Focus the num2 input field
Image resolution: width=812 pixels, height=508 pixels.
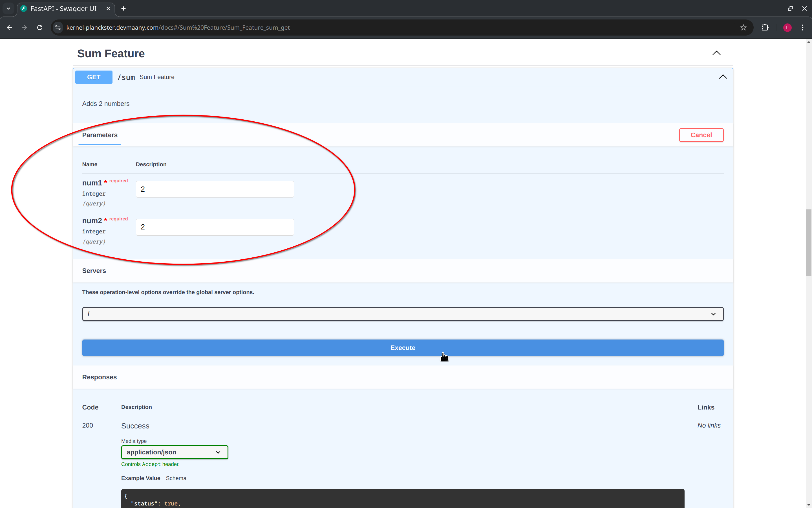(x=215, y=227)
